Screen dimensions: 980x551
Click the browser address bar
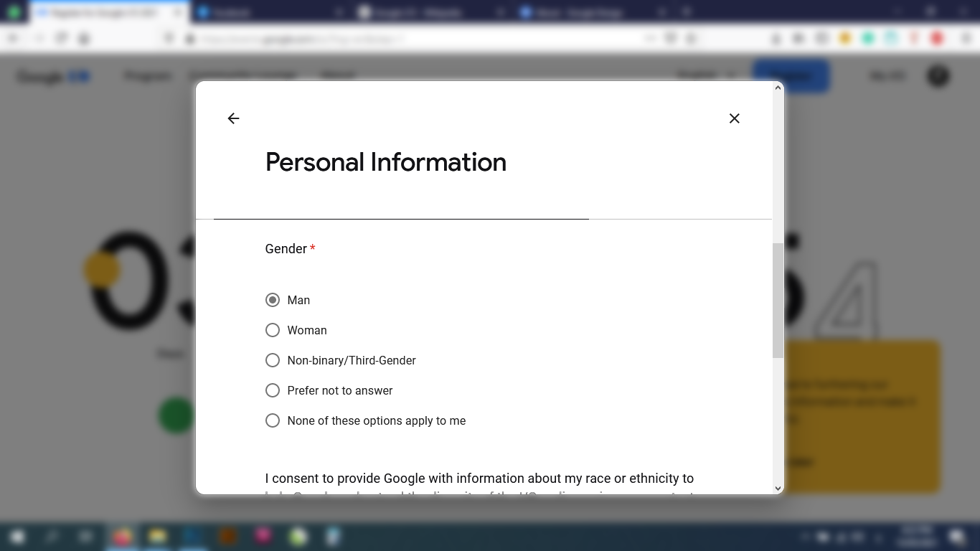tap(416, 39)
